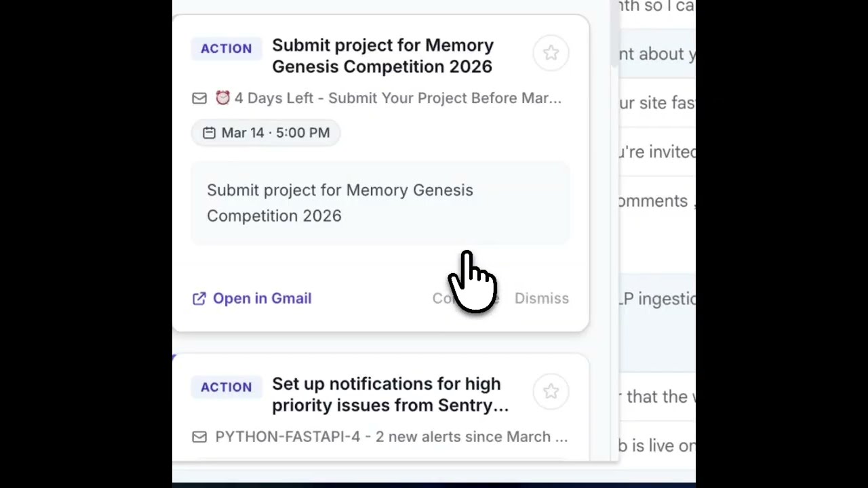868x488 pixels.
Task: Select the Submit project for Memory Genesis title
Action: (382, 56)
